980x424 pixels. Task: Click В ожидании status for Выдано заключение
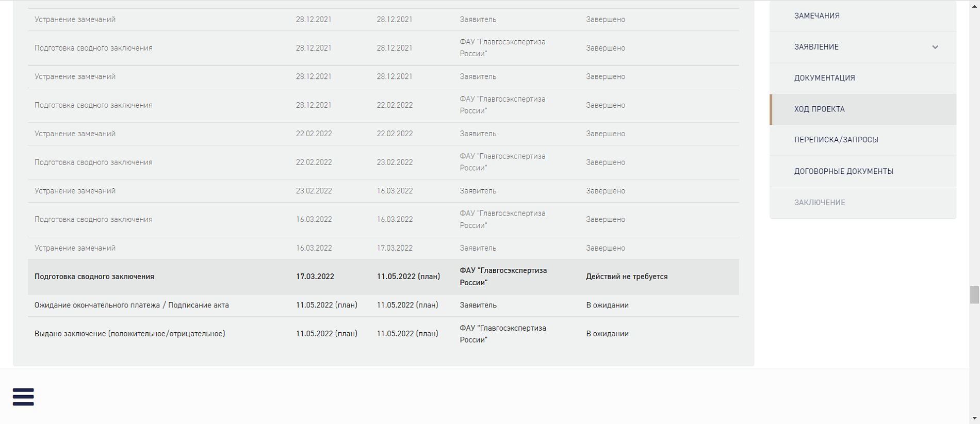pos(607,334)
